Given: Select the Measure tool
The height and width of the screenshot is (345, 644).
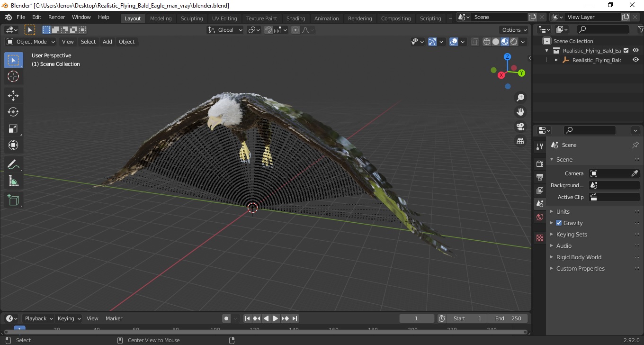Looking at the screenshot, I should 13,181.
